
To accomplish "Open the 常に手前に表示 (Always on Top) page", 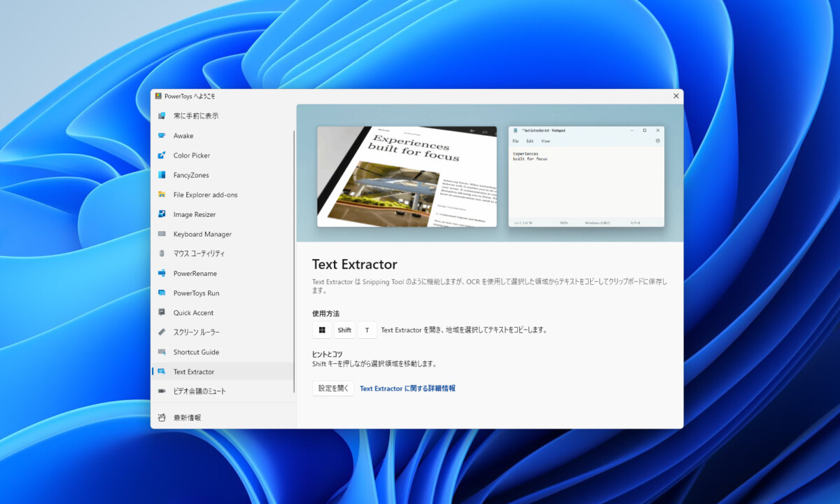I will tap(223, 116).
